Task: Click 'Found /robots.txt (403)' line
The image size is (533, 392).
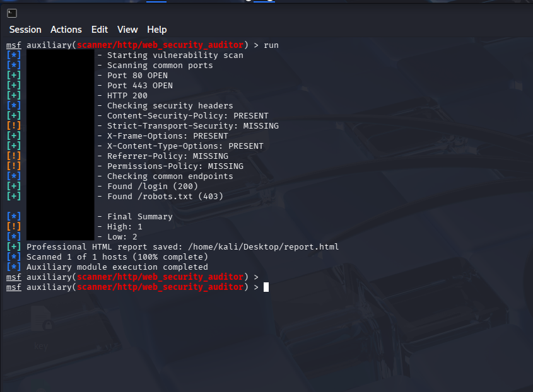Action: coord(165,197)
